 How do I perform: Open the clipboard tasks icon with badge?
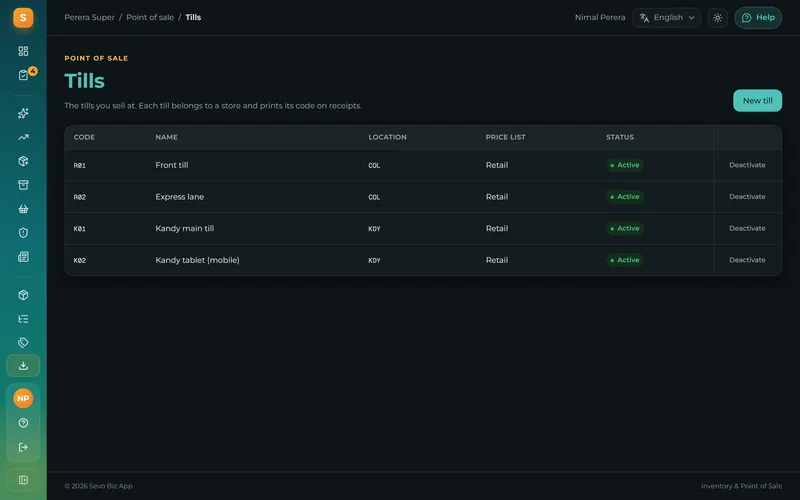23,75
